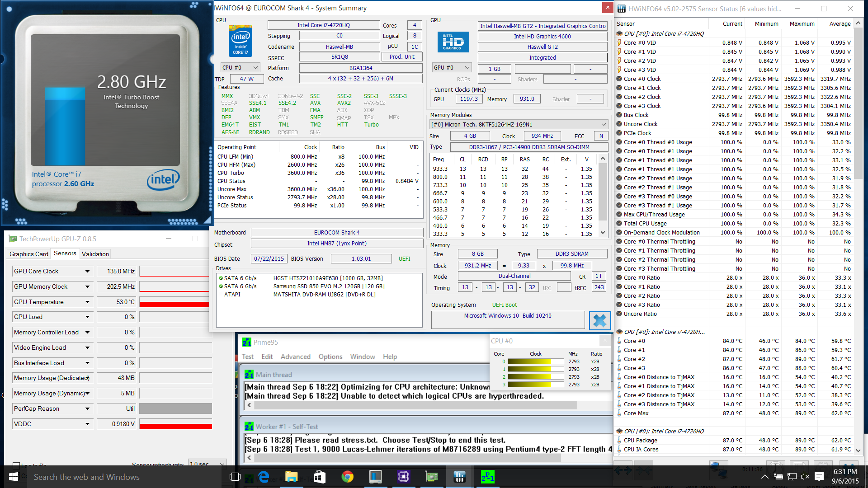Screen dimensions: 868x488
Task: Click the GPU-Z title bar icon
Action: [13, 239]
